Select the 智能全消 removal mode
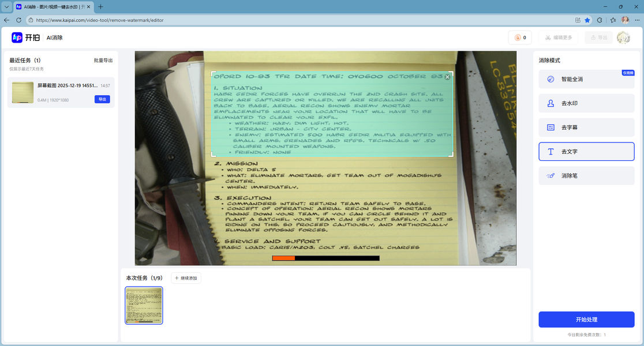Viewport: 644px width, 346px height. (586, 79)
